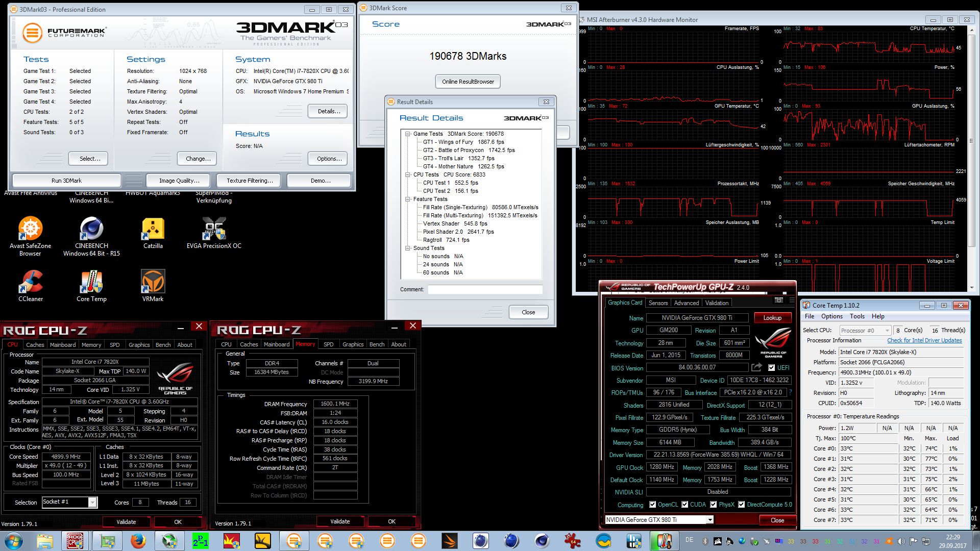Switch to SPD tab in Memory CPU-Z window

click(x=329, y=344)
